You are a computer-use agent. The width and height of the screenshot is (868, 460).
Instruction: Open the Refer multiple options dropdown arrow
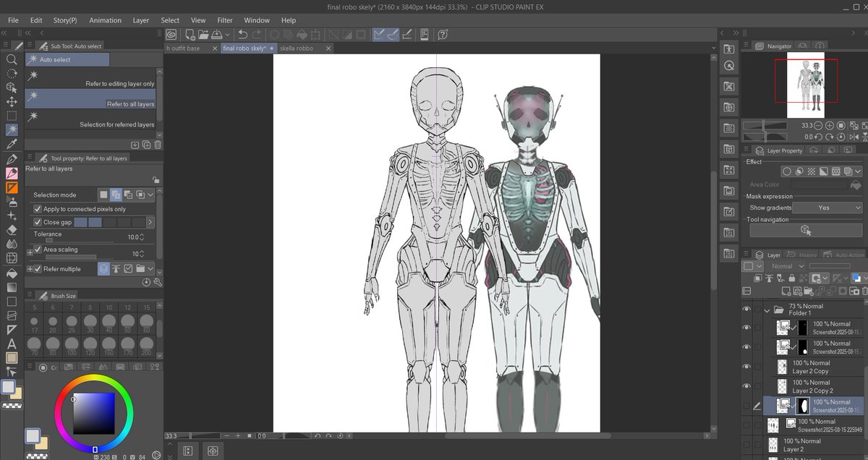(150, 269)
